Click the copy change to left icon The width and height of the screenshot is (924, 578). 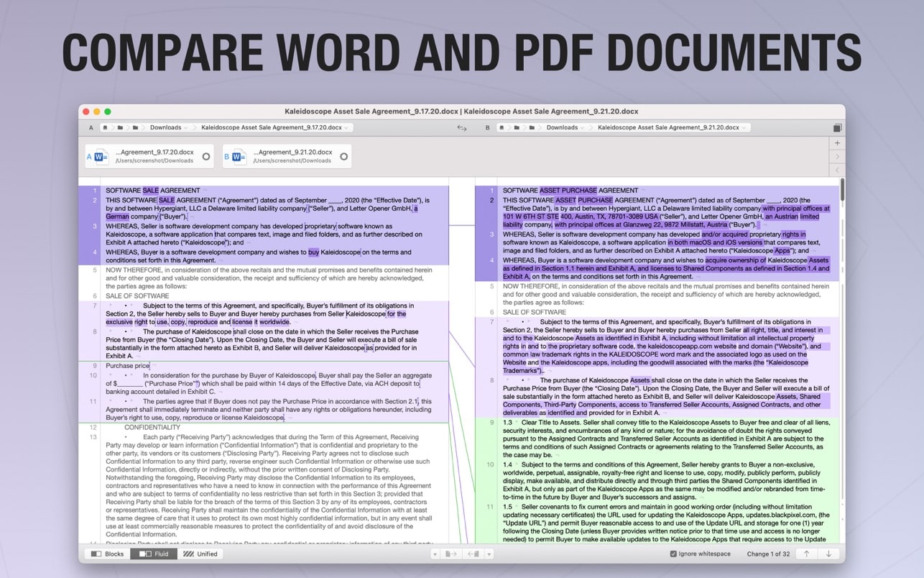pyautogui.click(x=473, y=554)
